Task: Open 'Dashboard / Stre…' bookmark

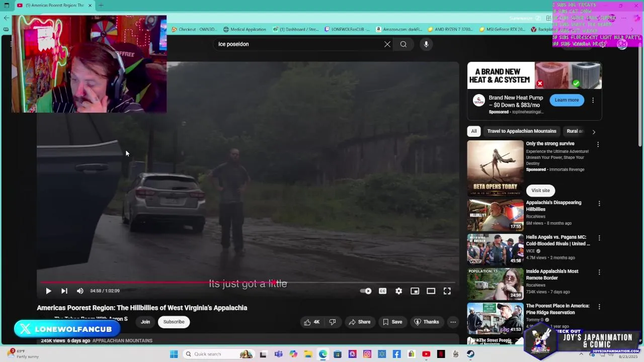Action: click(x=296, y=29)
